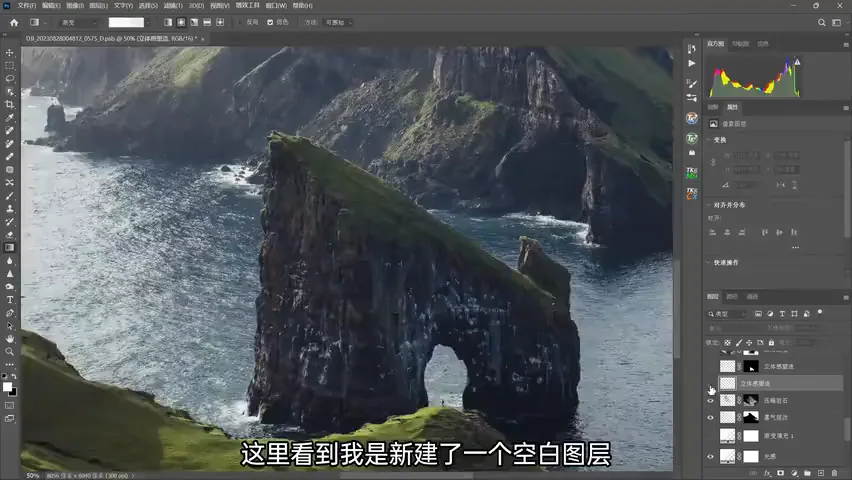Select the Eyedropper tool
This screenshot has height=480, width=852.
(10, 118)
